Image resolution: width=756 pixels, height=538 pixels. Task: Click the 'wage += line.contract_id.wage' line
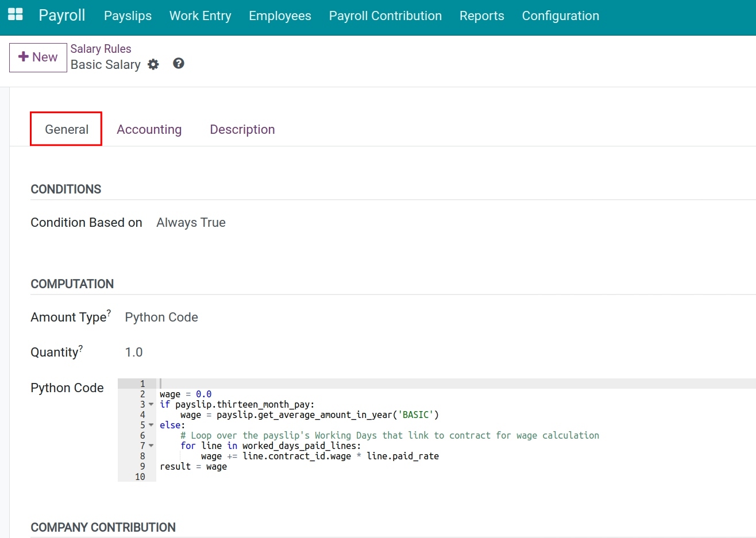(320, 456)
